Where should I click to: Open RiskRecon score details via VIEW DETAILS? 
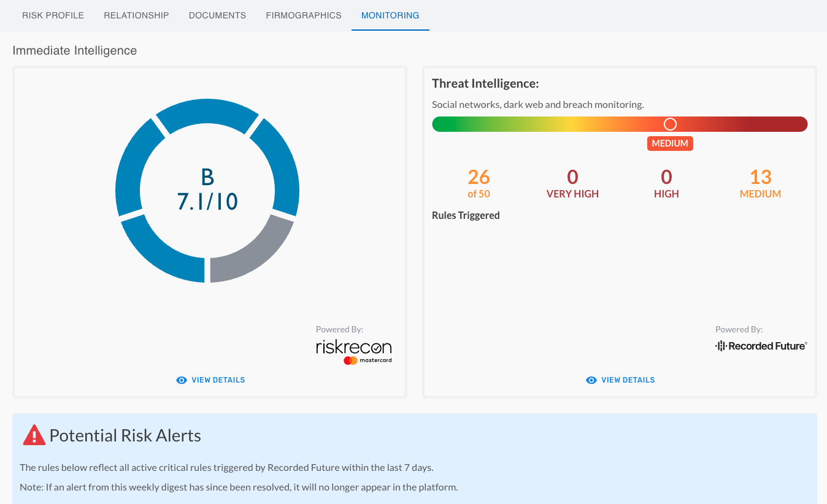pos(218,380)
